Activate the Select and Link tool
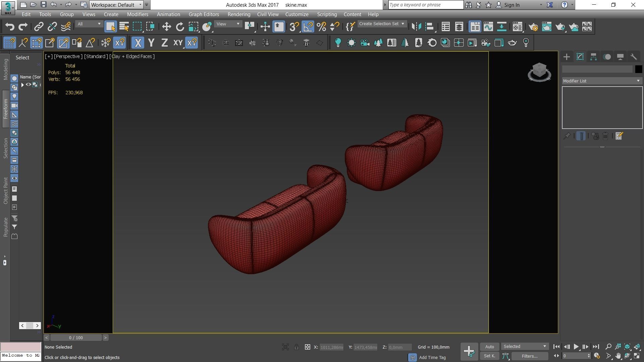Image resolution: width=644 pixels, height=362 pixels. click(x=39, y=27)
